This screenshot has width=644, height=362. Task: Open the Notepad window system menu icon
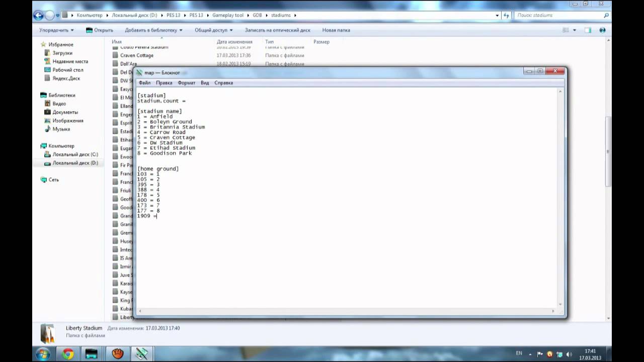point(139,72)
